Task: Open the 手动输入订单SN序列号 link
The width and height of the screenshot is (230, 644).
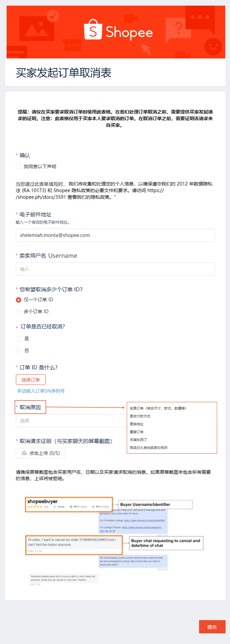Action: click(41, 391)
